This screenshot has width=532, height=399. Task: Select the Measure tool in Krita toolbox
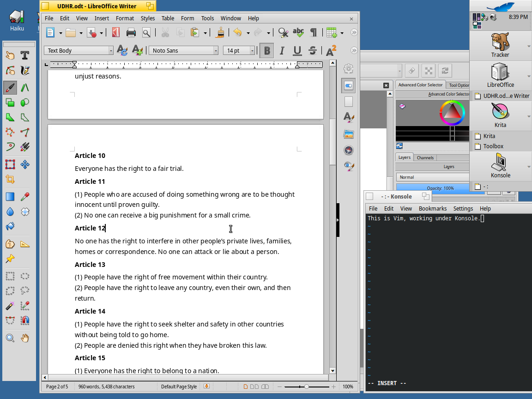pyautogui.click(x=25, y=244)
